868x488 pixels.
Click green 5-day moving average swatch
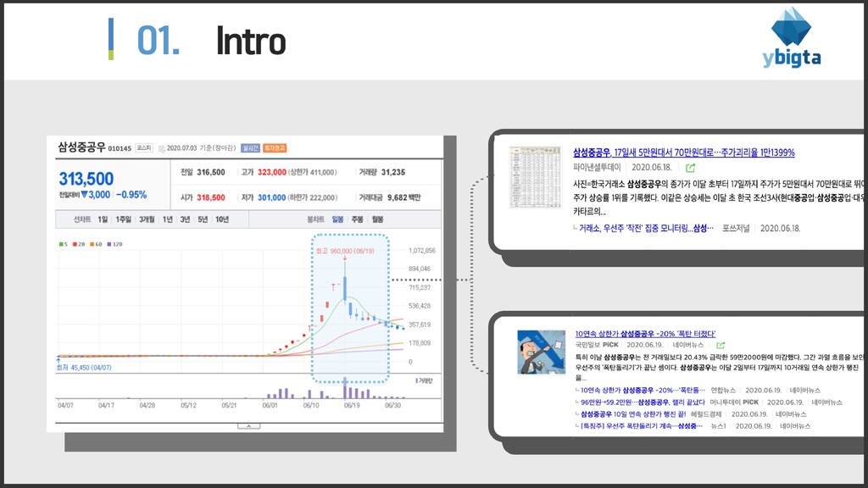click(63, 244)
